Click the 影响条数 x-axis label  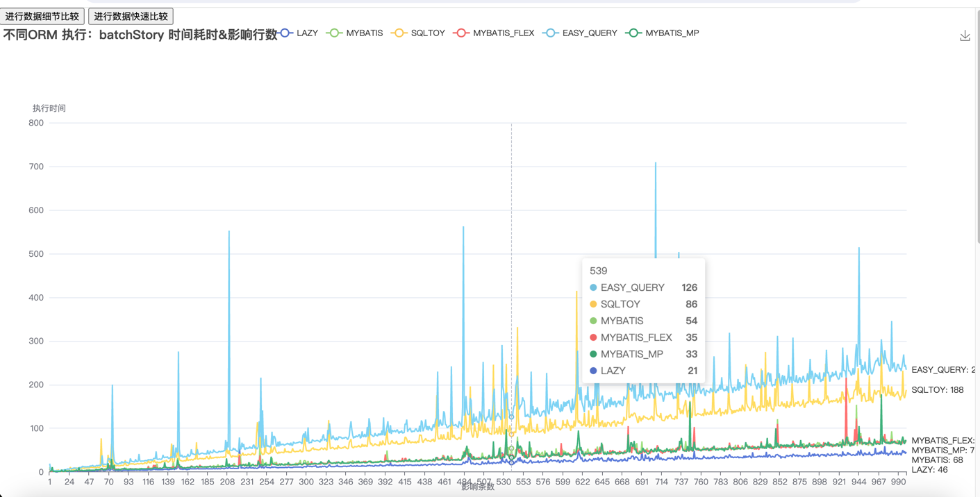[x=478, y=487]
